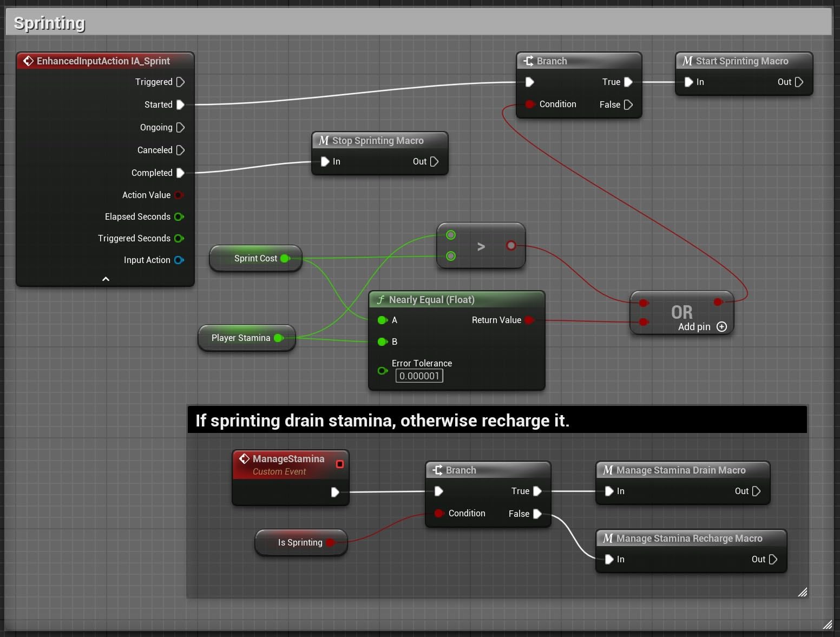Click the top Branch execution input pin

pyautogui.click(x=530, y=82)
